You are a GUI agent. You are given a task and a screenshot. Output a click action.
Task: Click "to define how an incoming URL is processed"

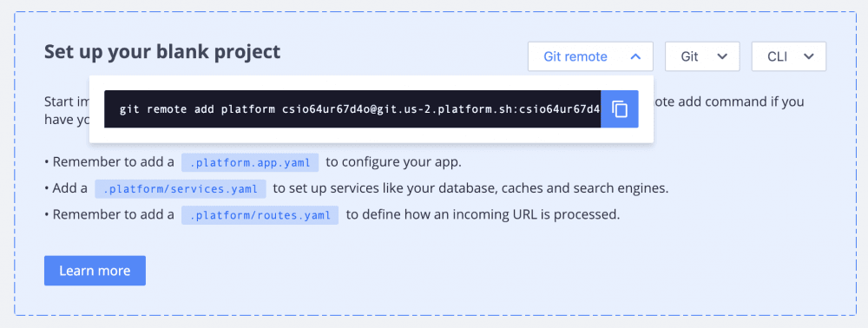coord(483,214)
